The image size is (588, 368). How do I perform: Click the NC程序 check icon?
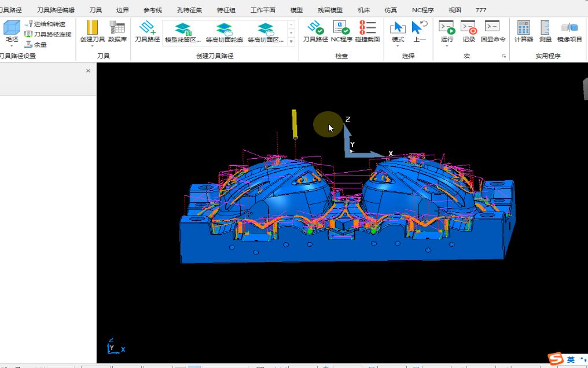coord(341,31)
